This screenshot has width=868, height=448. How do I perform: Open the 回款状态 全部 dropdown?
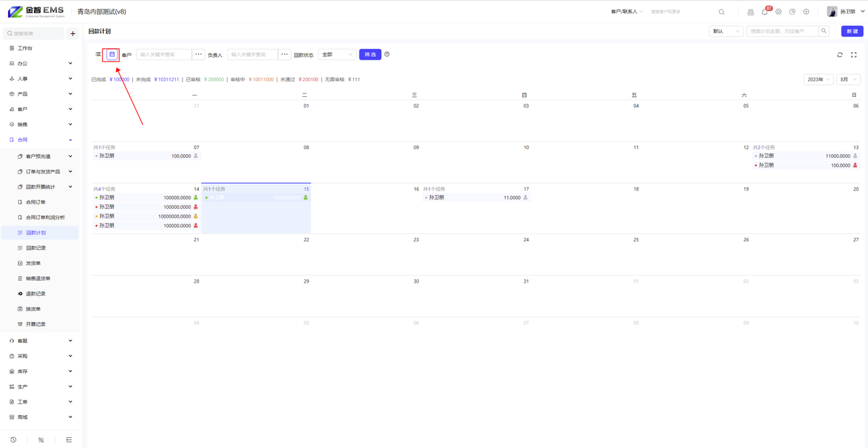pyautogui.click(x=337, y=54)
